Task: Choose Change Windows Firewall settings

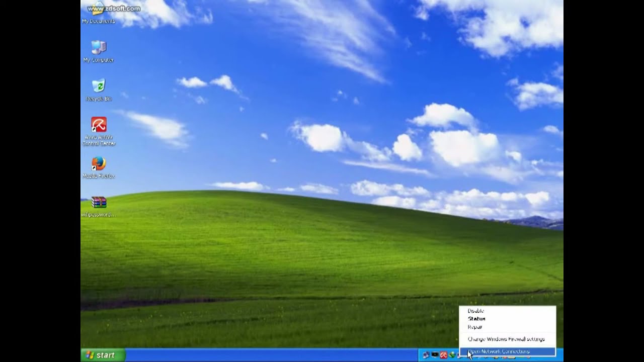Action: coord(507,339)
